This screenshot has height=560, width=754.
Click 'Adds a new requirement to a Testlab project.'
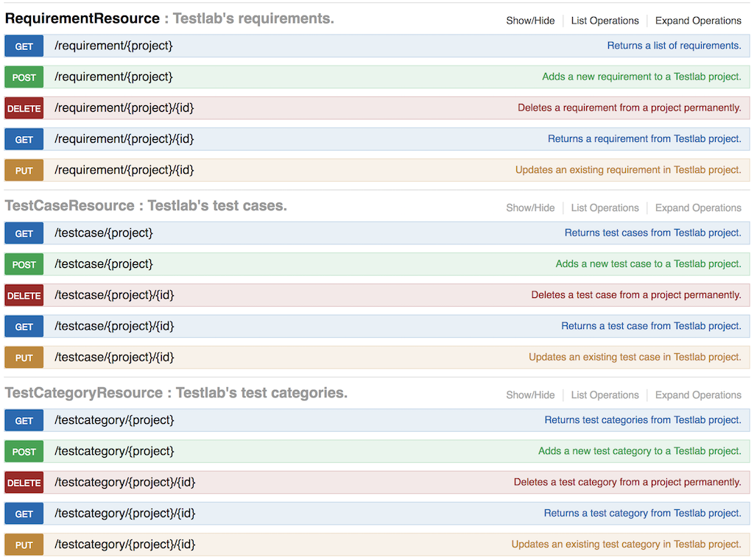(x=641, y=77)
